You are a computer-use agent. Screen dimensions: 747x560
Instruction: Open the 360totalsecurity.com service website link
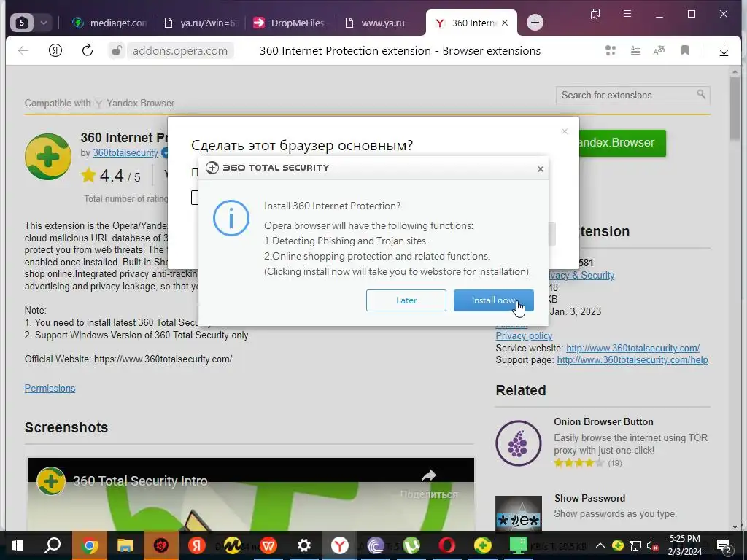point(632,348)
